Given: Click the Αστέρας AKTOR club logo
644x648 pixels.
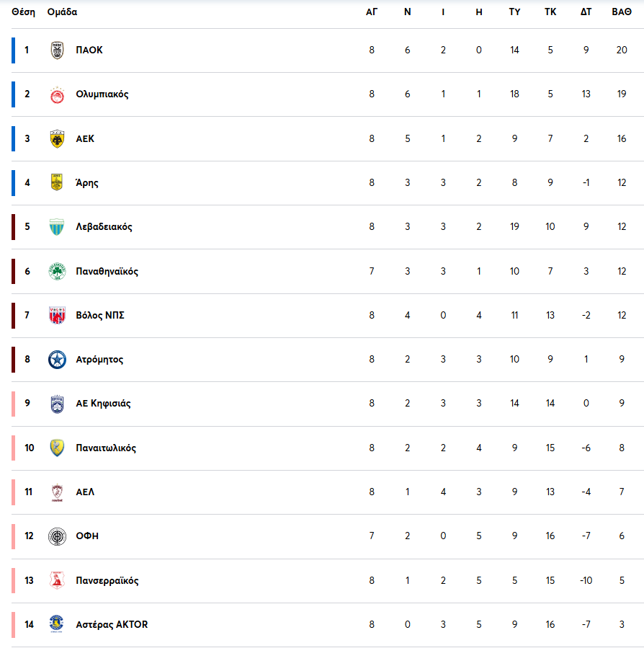Looking at the screenshot, I should 57,624.
